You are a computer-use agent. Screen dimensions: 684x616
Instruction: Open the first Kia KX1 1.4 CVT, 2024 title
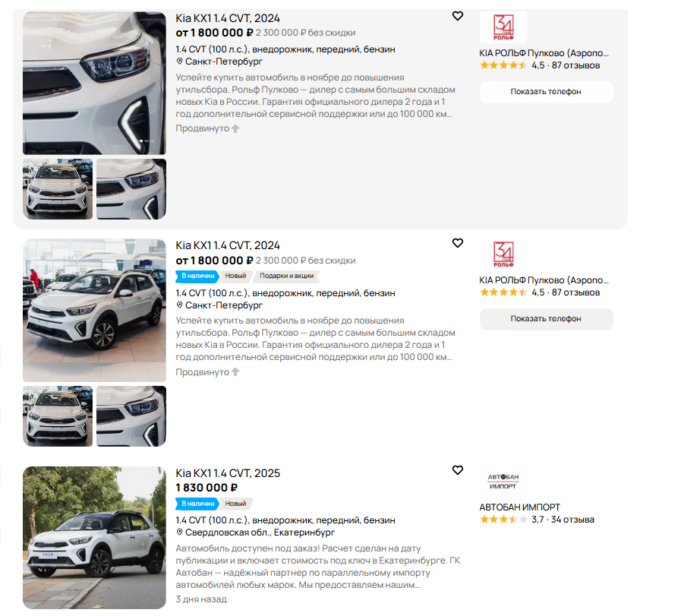[228, 18]
